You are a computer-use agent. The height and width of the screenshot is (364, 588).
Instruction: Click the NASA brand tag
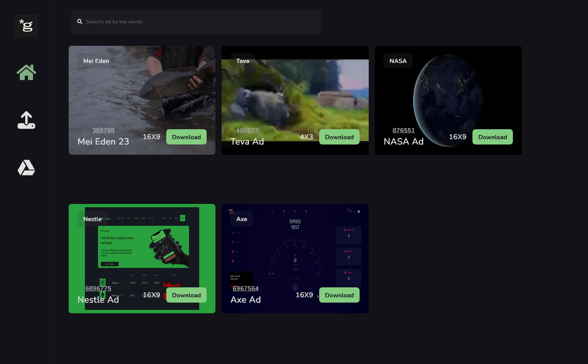tap(398, 61)
